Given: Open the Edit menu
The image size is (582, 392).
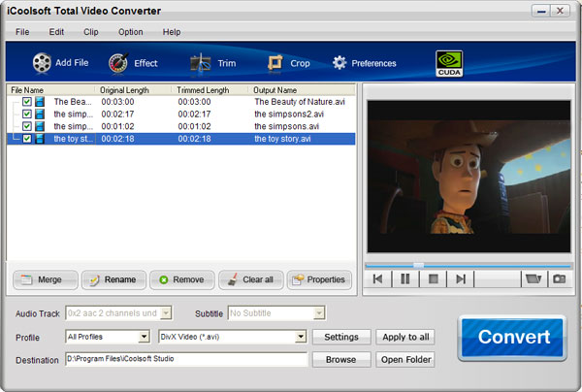Looking at the screenshot, I should pos(56,32).
